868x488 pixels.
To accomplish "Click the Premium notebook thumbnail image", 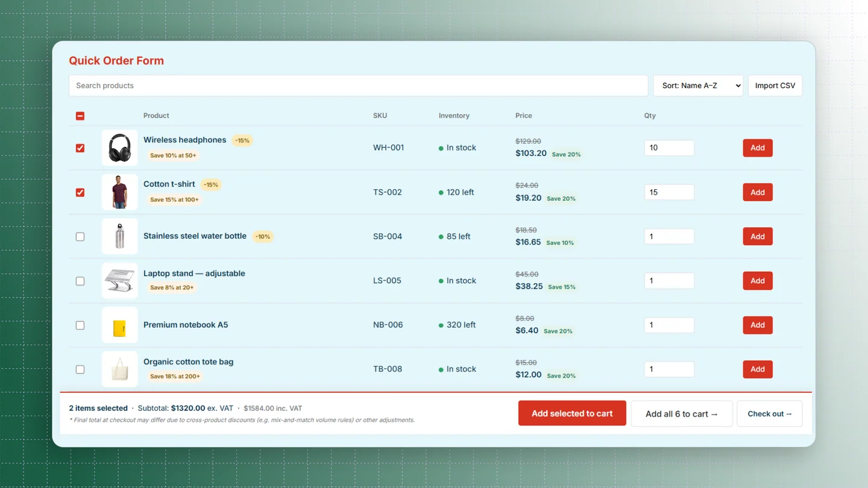I will pyautogui.click(x=119, y=325).
